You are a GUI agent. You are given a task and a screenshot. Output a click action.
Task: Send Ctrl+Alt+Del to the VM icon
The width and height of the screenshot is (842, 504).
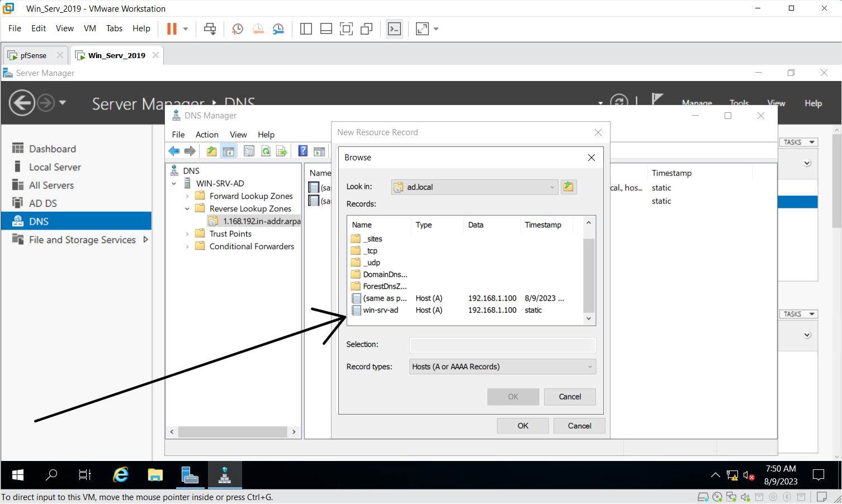(210, 28)
